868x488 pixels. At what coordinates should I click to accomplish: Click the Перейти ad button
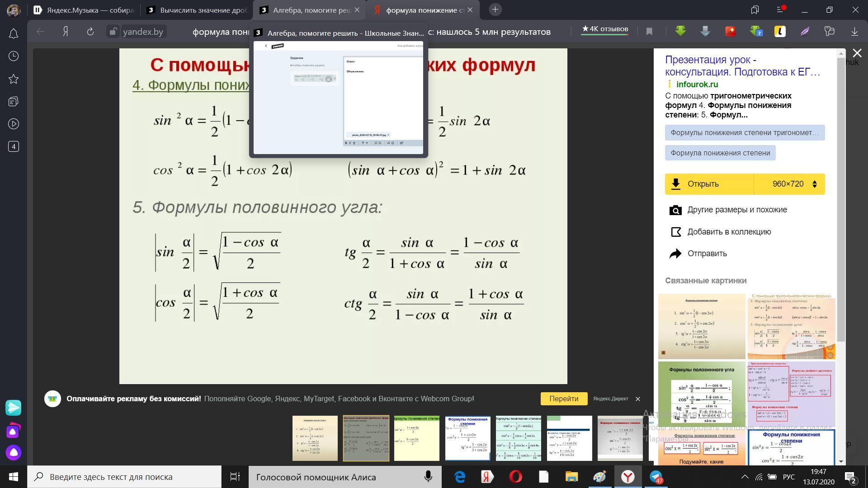coord(563,399)
